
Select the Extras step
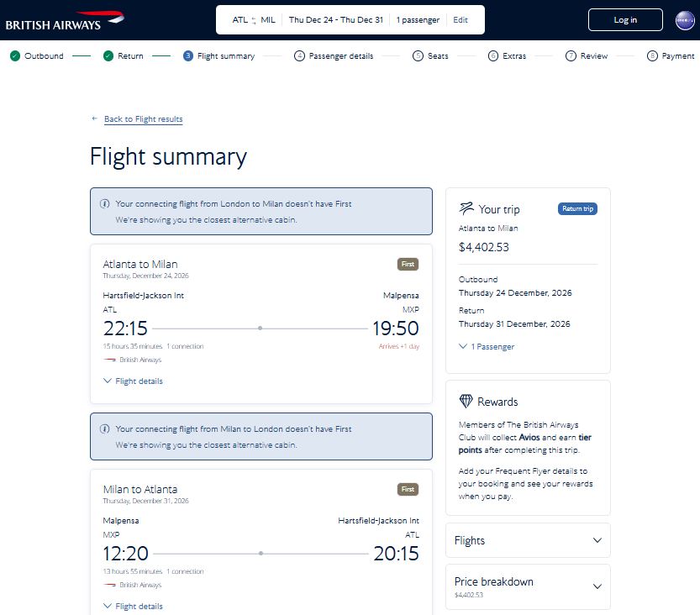507,55
